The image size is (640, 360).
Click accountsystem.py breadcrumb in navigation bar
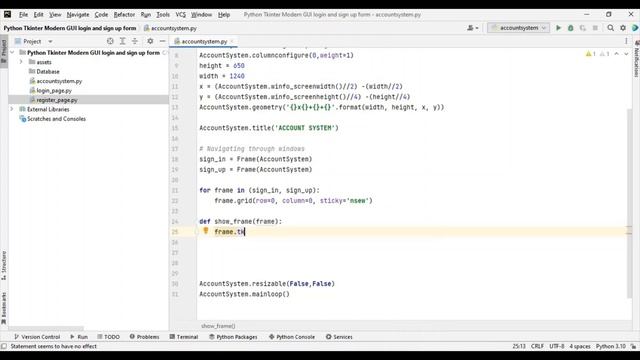tap(170, 28)
